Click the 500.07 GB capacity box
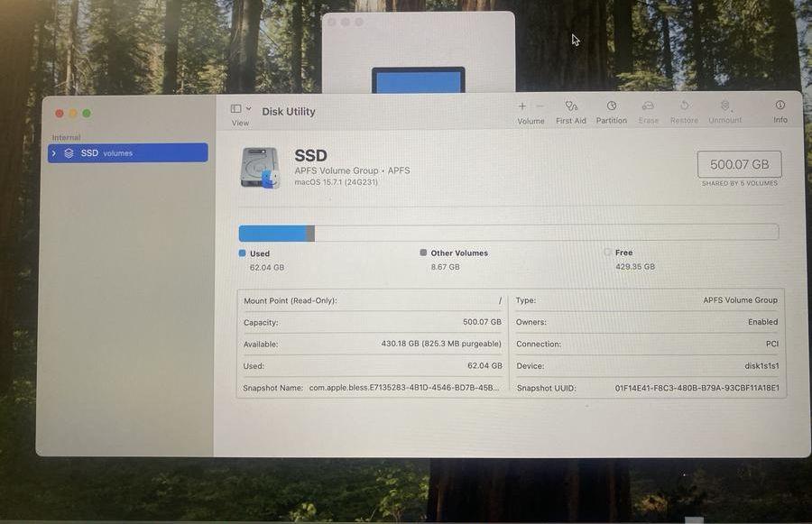 [x=739, y=164]
